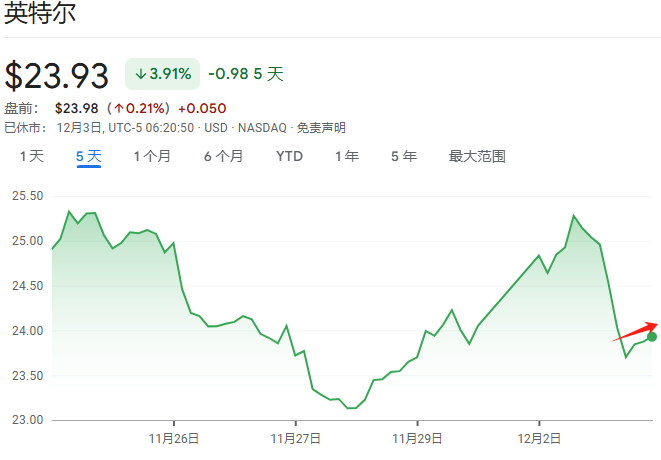Switch chart to the 1年 range
Screen dimensions: 661x460
pyautogui.click(x=347, y=156)
